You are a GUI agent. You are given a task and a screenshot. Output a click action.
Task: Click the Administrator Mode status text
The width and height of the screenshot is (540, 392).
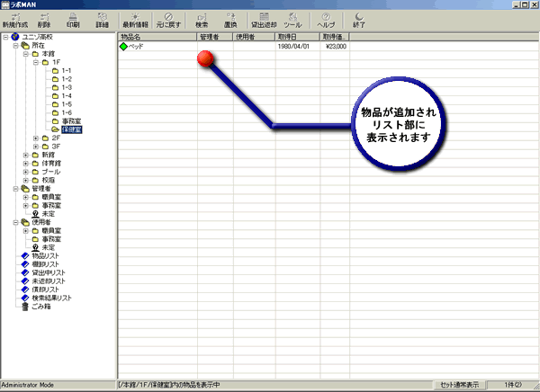pyautogui.click(x=28, y=385)
